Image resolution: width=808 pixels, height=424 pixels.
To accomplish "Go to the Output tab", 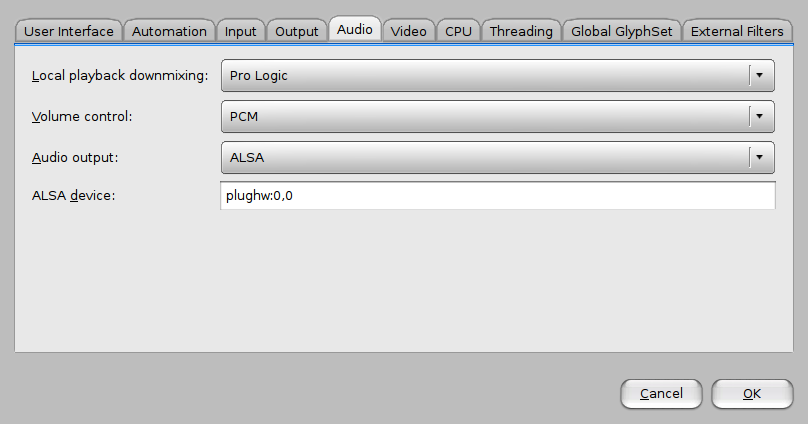I will tap(297, 31).
